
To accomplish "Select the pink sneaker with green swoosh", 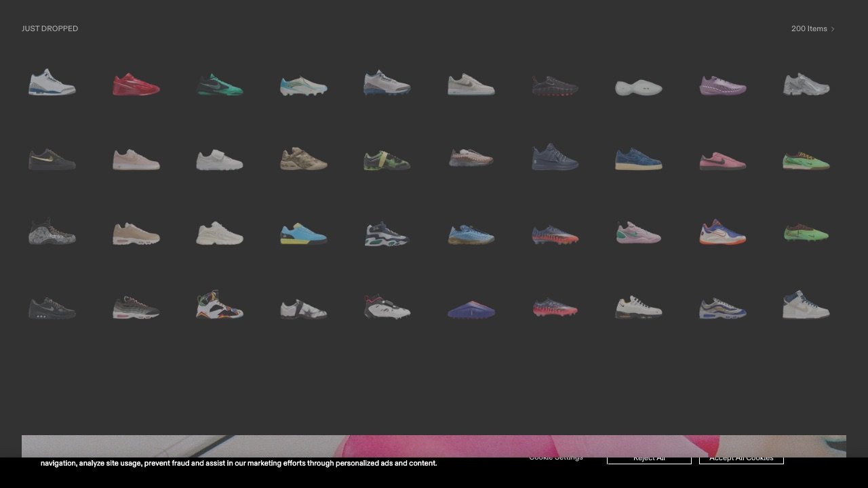I will [x=639, y=232].
